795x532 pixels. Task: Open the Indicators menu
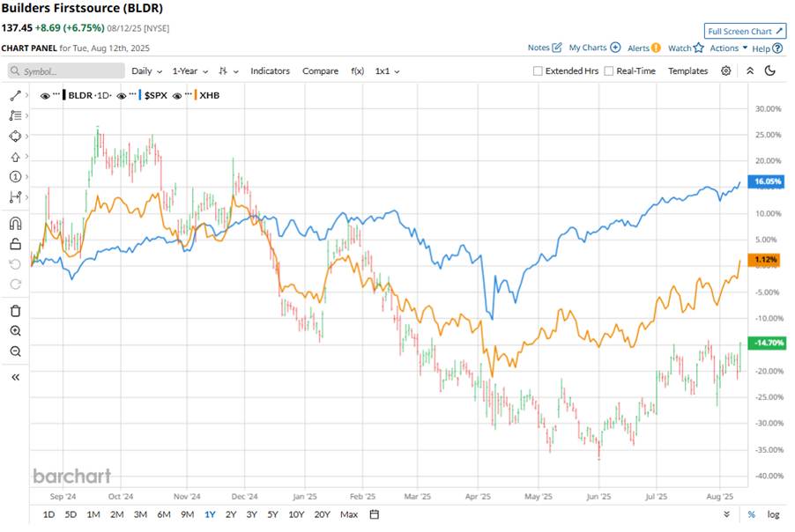pyautogui.click(x=271, y=71)
